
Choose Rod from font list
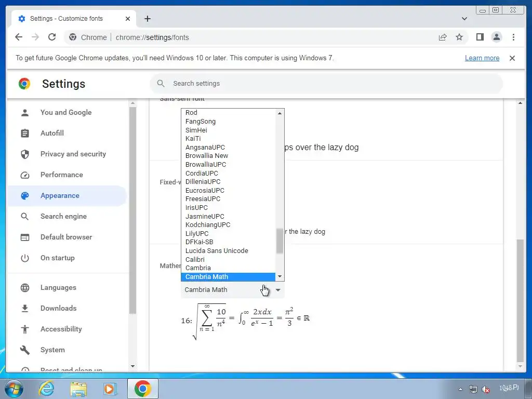[229, 113]
